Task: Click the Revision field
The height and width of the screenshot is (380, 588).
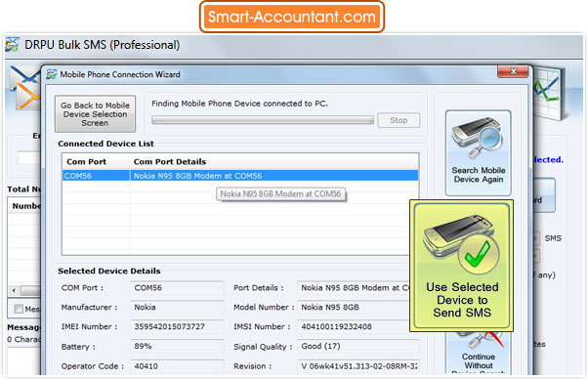Action: pos(358,366)
